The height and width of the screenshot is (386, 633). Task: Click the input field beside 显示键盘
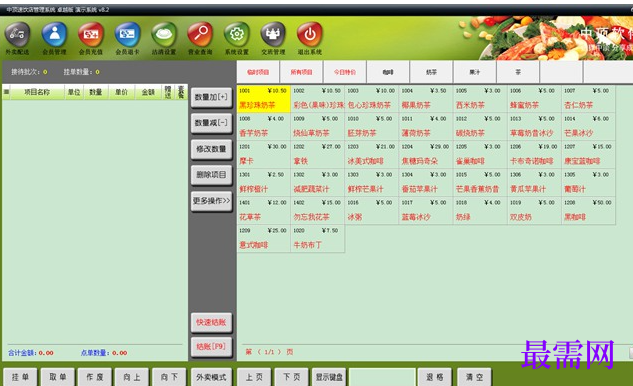[382, 377]
